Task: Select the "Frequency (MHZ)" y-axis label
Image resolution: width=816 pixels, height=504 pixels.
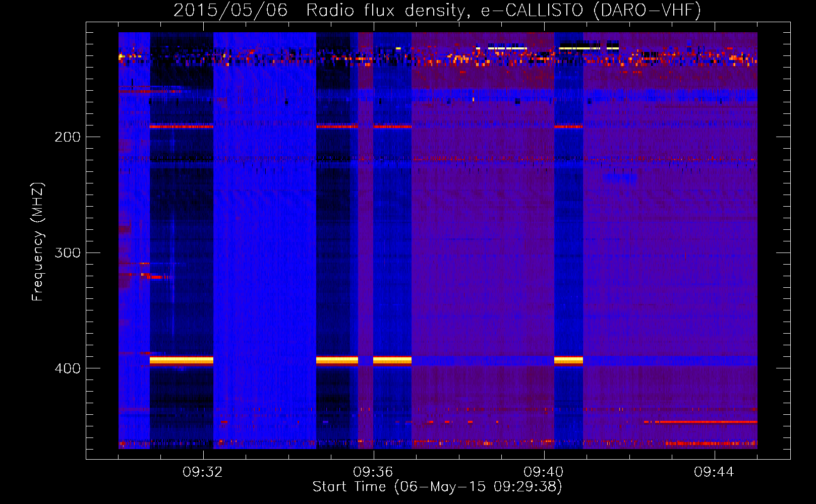Action: [x=38, y=242]
